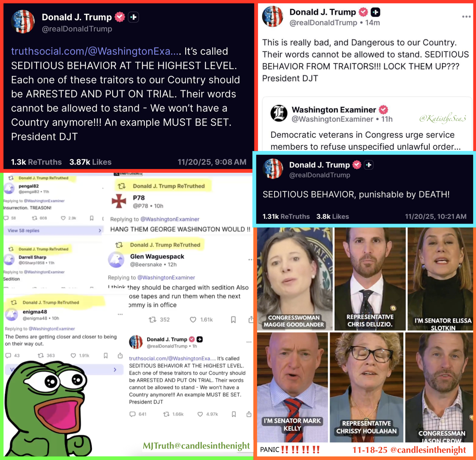Viewport: 476px width, 460px height.
Task: Click the @WashingtonExaminer mention in P78's reply
Action: tap(170, 219)
